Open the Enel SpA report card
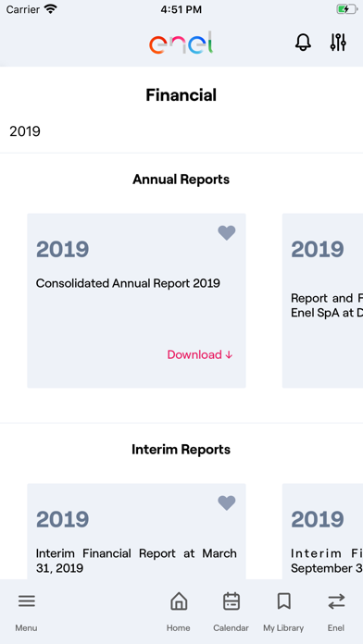Viewport: 363px width, 644px height. point(322,301)
